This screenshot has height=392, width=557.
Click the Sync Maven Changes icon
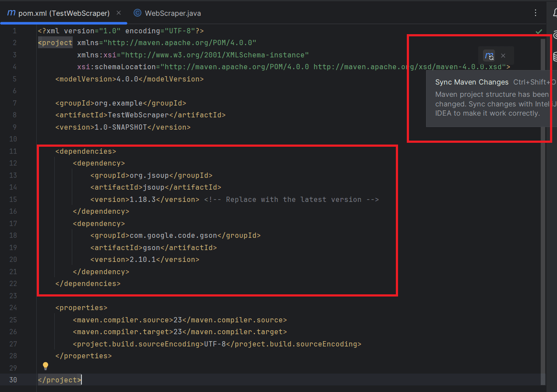tap(489, 56)
